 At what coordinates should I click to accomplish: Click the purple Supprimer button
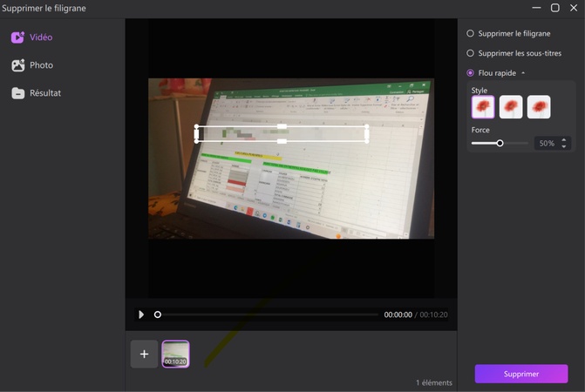521,374
